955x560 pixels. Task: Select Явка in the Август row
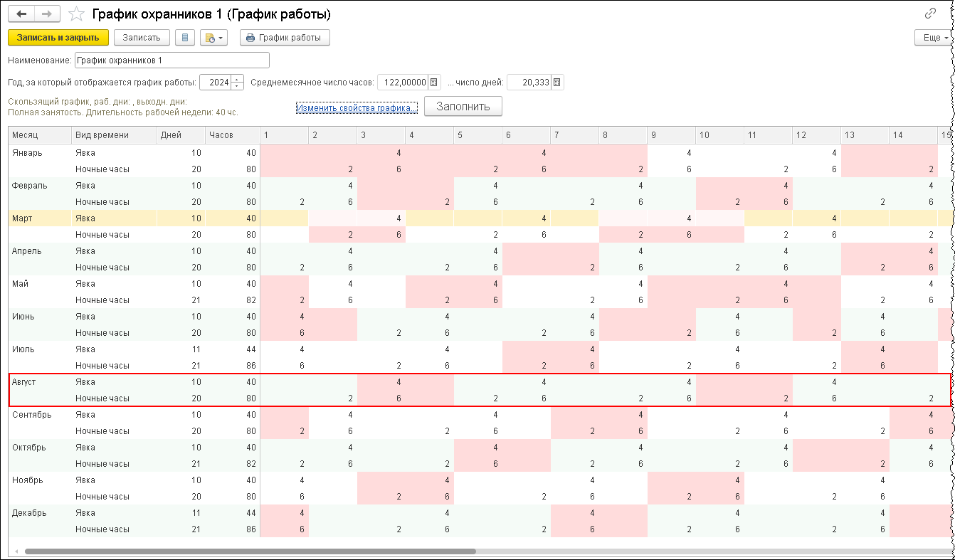(x=114, y=381)
